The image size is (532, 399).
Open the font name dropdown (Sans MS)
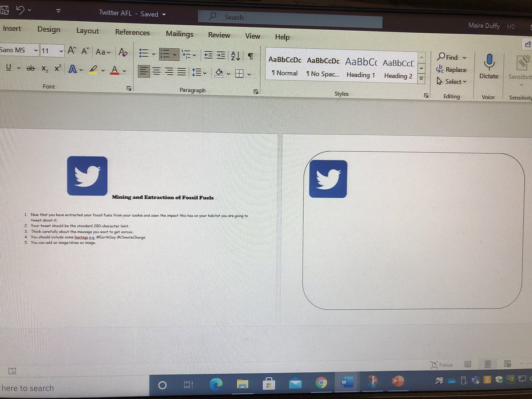(x=36, y=50)
